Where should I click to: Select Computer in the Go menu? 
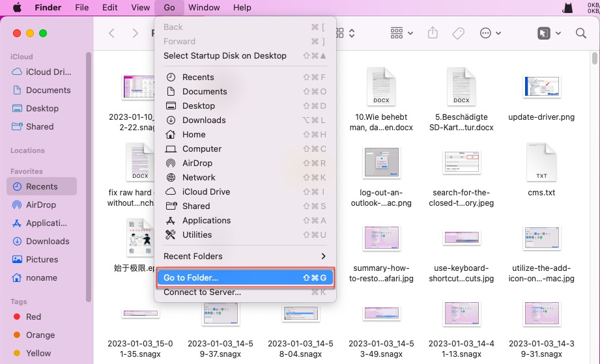coord(245,148)
